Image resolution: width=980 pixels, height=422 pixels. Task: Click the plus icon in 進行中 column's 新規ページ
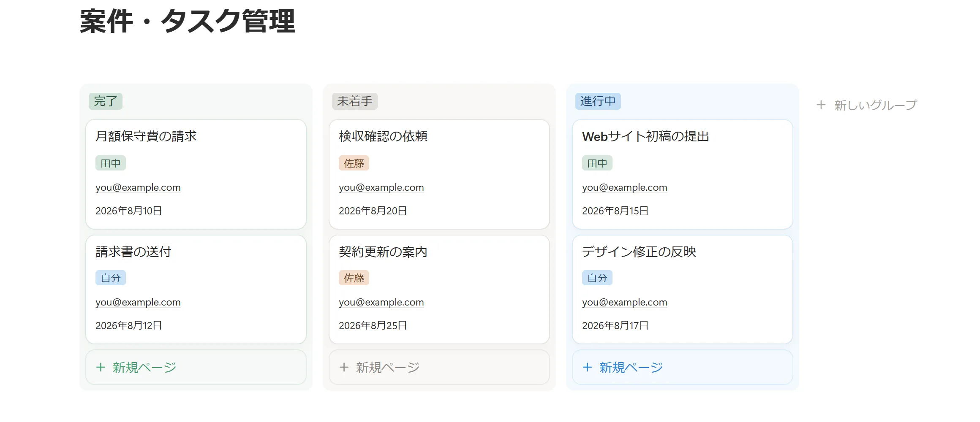point(587,367)
